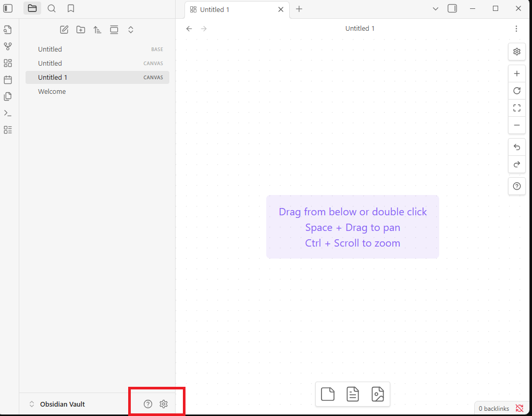Add a blank card to the canvas
532x416 pixels.
tap(328, 394)
